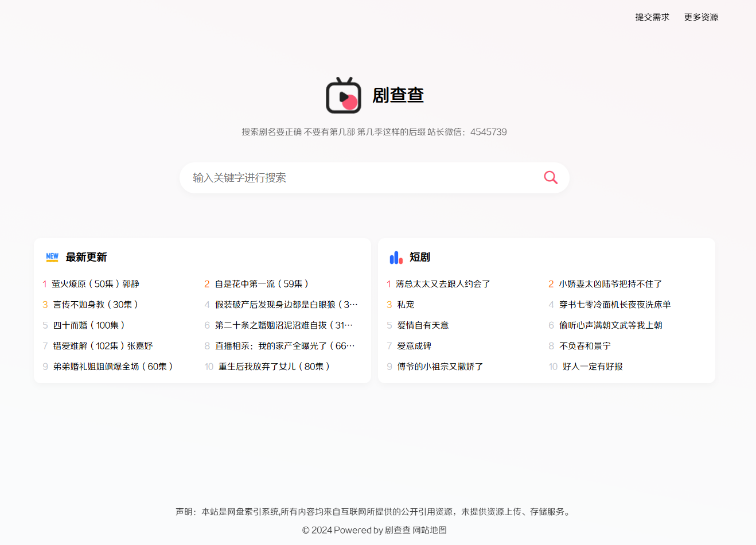Viewport: 756px width, 545px height.
Task: Open short drama 薄总太太又去跟人约会了
Action: [x=443, y=284]
